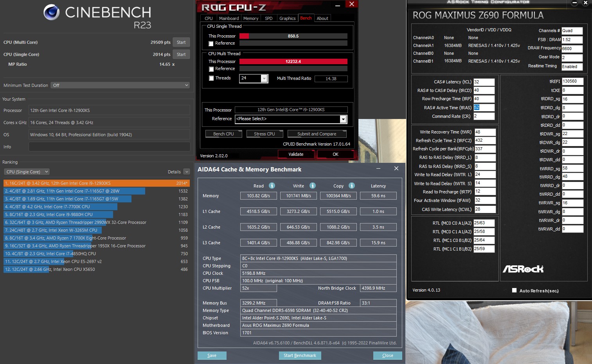Open the About tab in CPU-Z
The height and width of the screenshot is (364, 592).
pos(322,18)
